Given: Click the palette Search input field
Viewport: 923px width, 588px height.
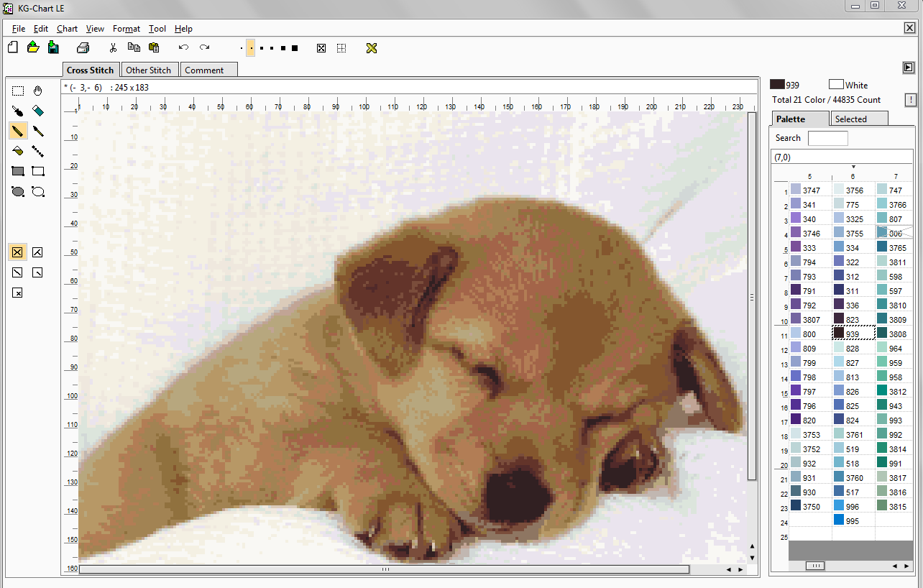Looking at the screenshot, I should click(827, 138).
